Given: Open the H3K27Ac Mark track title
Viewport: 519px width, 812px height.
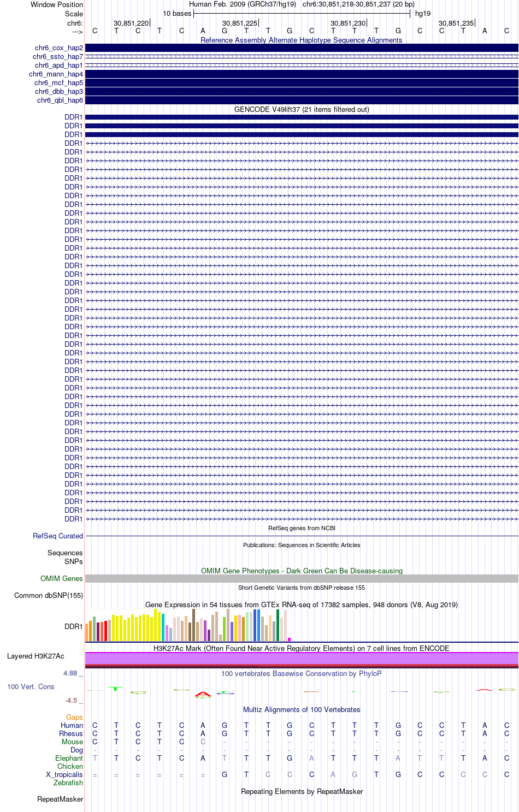Looking at the screenshot, I should click(x=302, y=648).
